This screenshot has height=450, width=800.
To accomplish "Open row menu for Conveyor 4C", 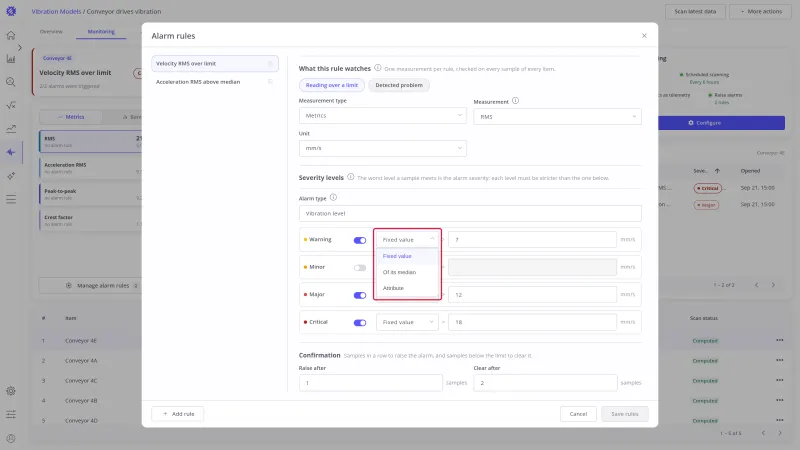I will (779, 380).
